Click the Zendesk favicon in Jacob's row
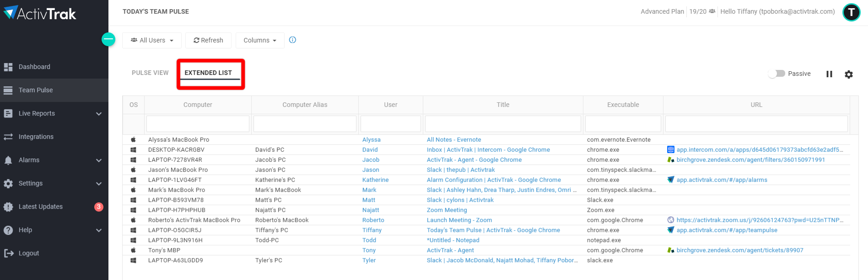The height and width of the screenshot is (280, 868). pos(671,160)
